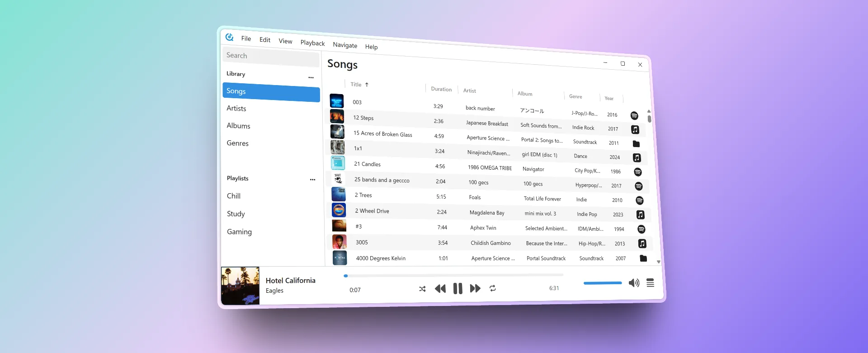Adjust the volume slider
Screen dimensions: 868x353
point(603,283)
